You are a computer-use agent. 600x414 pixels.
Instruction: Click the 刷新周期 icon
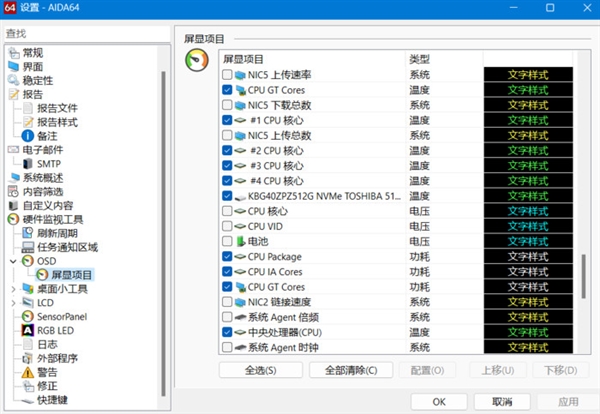(x=28, y=233)
